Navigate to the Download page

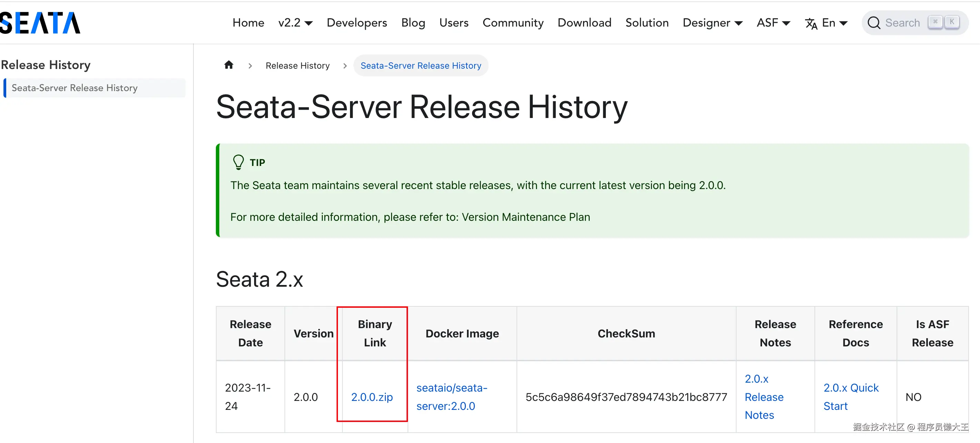coord(584,23)
